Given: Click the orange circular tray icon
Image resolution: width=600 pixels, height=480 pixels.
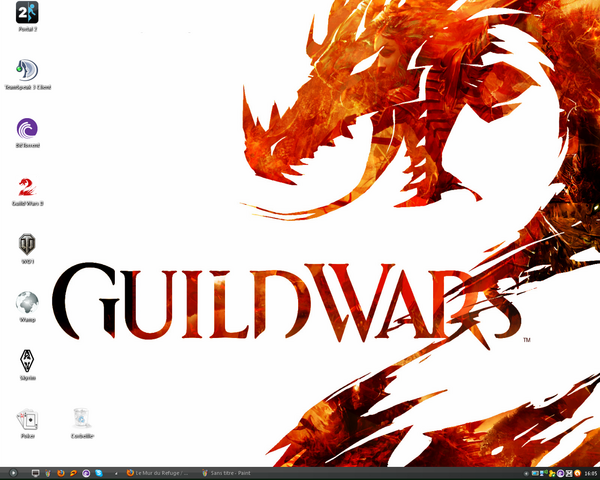Looking at the screenshot, I should point(577,473).
